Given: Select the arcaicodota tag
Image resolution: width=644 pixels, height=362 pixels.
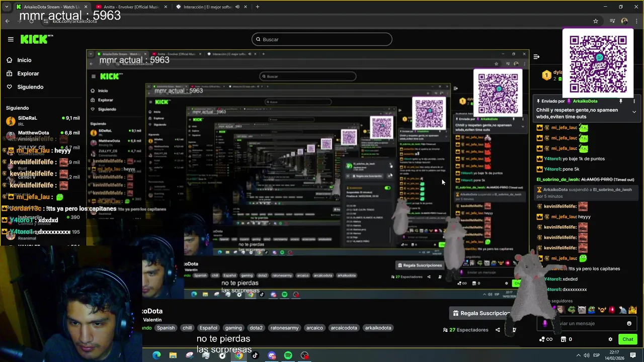Looking at the screenshot, I should pyautogui.click(x=344, y=328).
